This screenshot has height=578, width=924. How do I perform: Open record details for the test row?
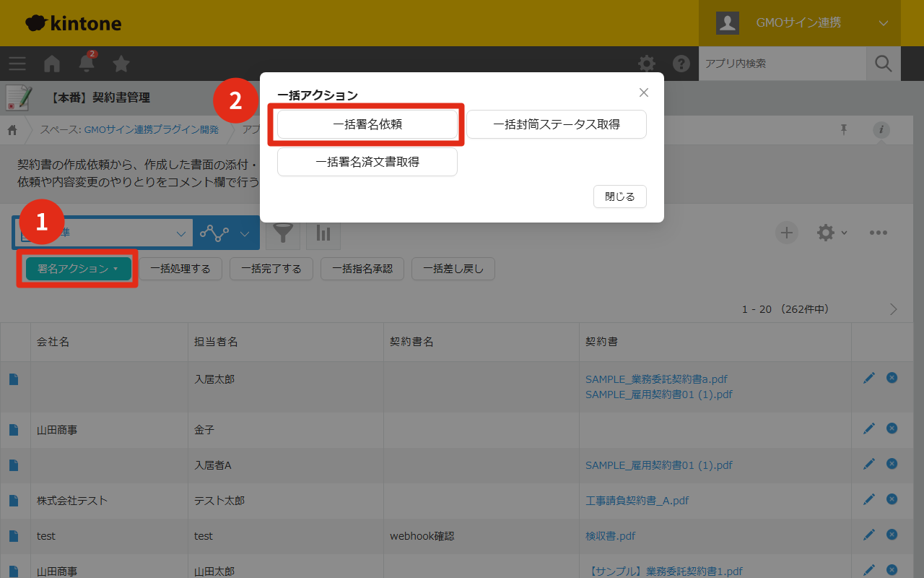(14, 535)
